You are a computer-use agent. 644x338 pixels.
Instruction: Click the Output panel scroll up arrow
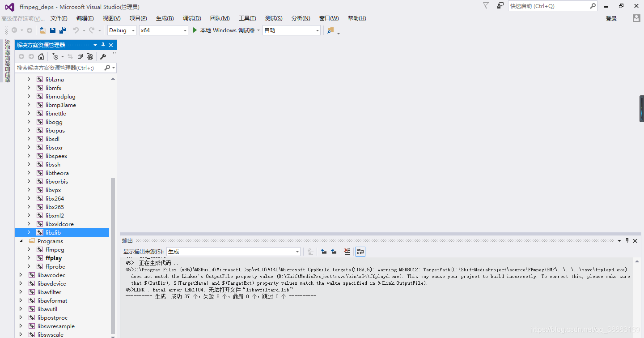pos(637,261)
